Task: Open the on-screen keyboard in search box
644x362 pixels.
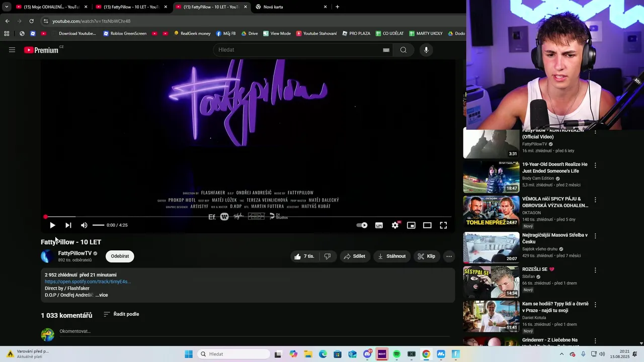Action: [x=386, y=50]
